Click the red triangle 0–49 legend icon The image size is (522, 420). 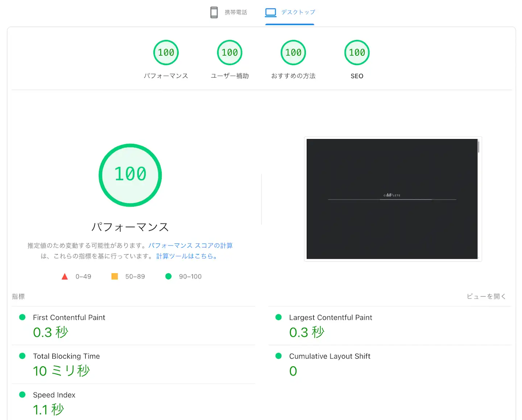(65, 276)
